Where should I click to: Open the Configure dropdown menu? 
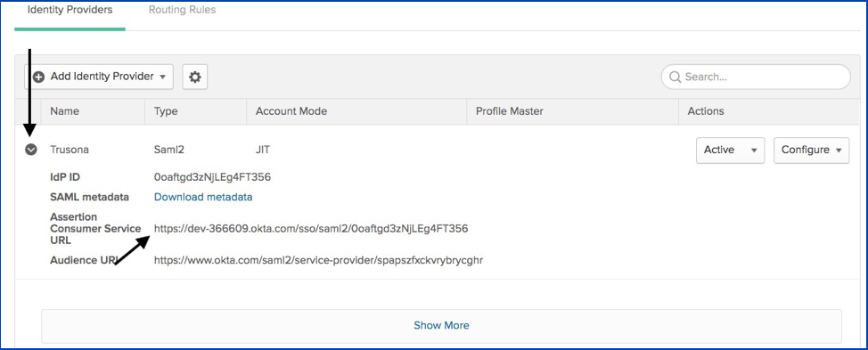pos(812,150)
